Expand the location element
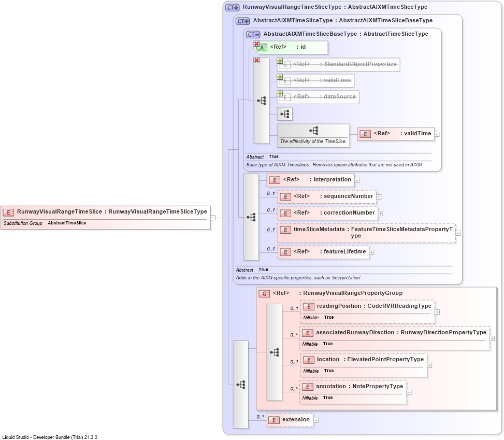The height and width of the screenshot is (440, 504). point(429,365)
